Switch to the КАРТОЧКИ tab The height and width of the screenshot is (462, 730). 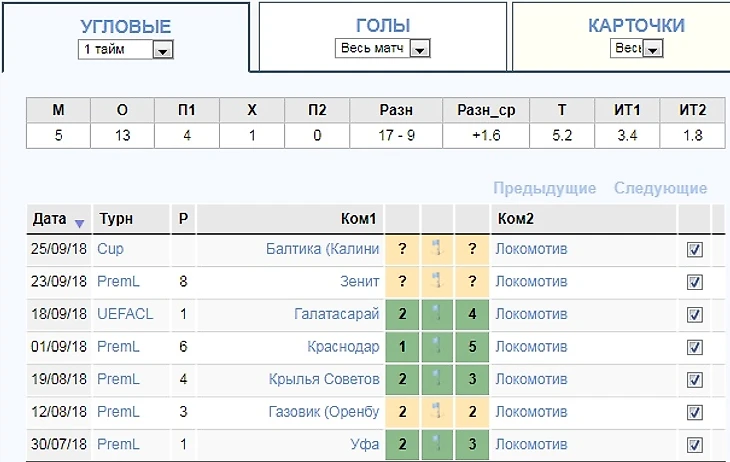pos(636,26)
